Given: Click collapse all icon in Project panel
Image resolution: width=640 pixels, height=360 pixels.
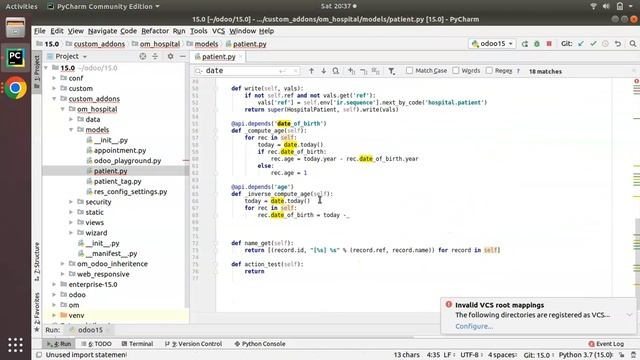Looking at the screenshot, I should [155, 56].
